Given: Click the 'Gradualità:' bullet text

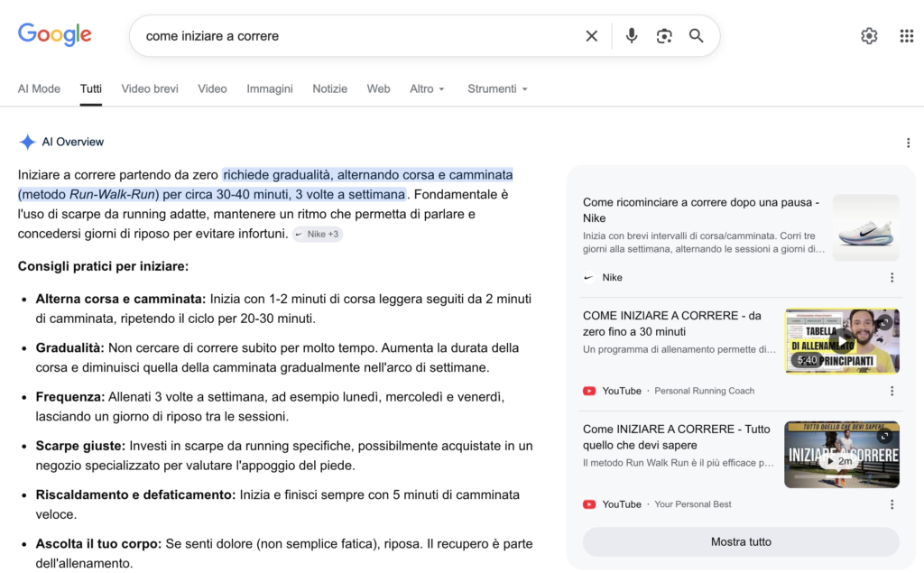Looking at the screenshot, I should 69,347.
